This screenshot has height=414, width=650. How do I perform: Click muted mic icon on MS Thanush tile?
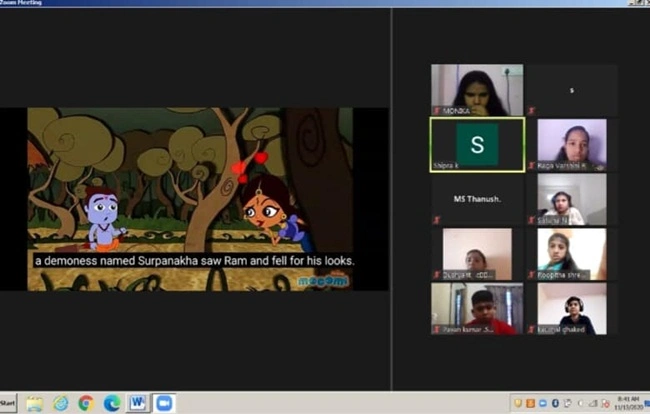click(437, 220)
